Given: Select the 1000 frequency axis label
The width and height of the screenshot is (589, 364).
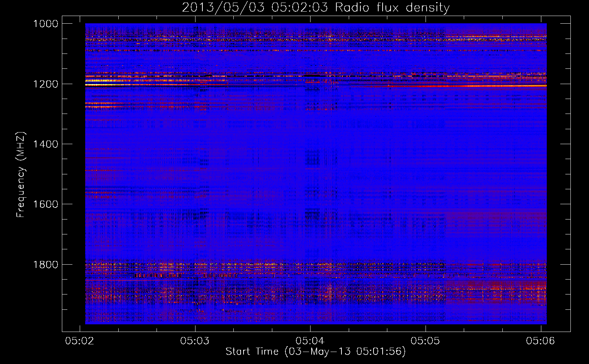Looking at the screenshot, I should tap(46, 24).
